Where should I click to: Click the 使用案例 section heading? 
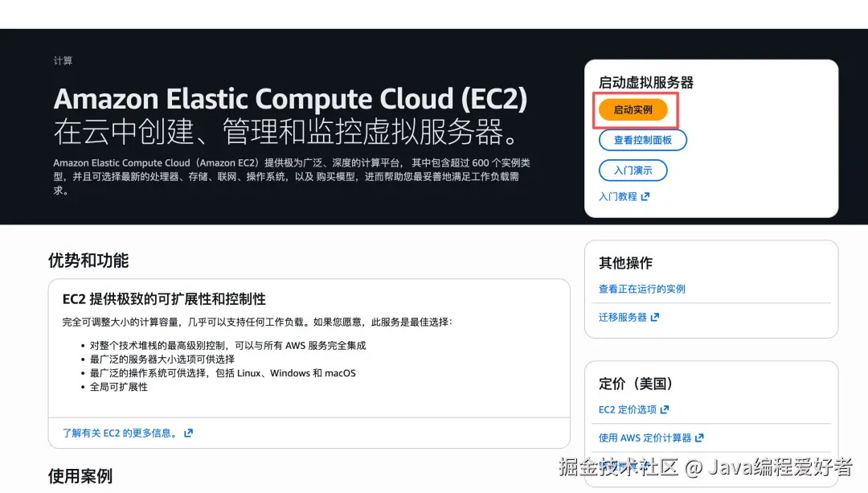tap(80, 476)
